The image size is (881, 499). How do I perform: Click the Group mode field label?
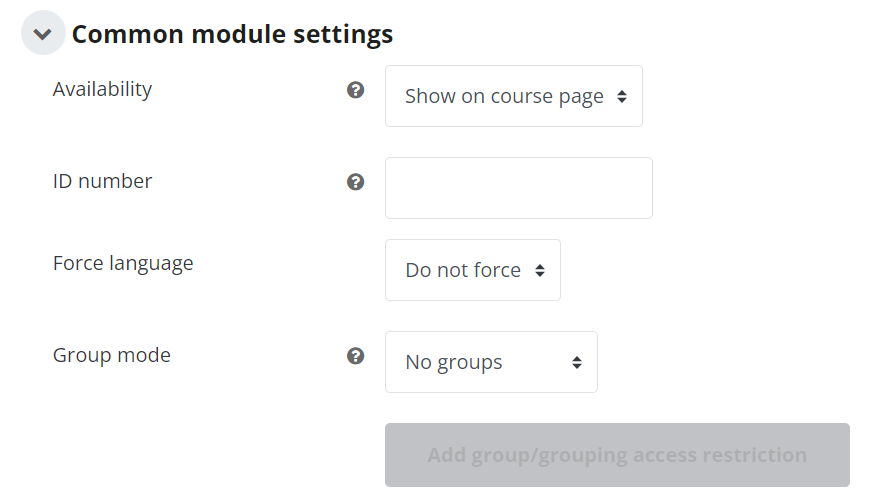pos(112,356)
